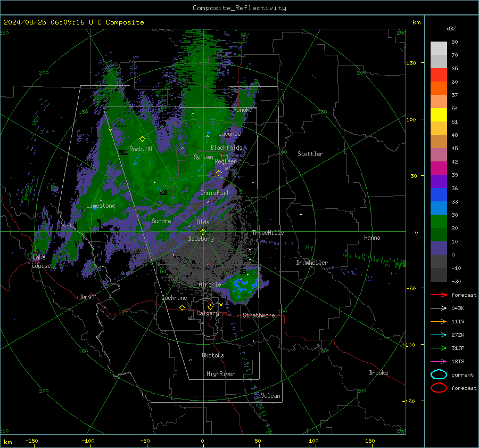Click the Ponoka city label
The height and width of the screenshot is (448, 479).
(243, 110)
